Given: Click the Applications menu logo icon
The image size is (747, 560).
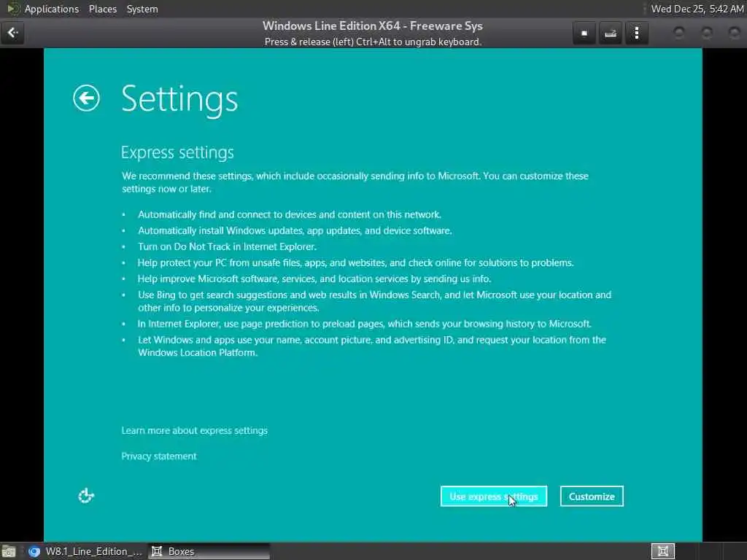Looking at the screenshot, I should (x=12, y=9).
